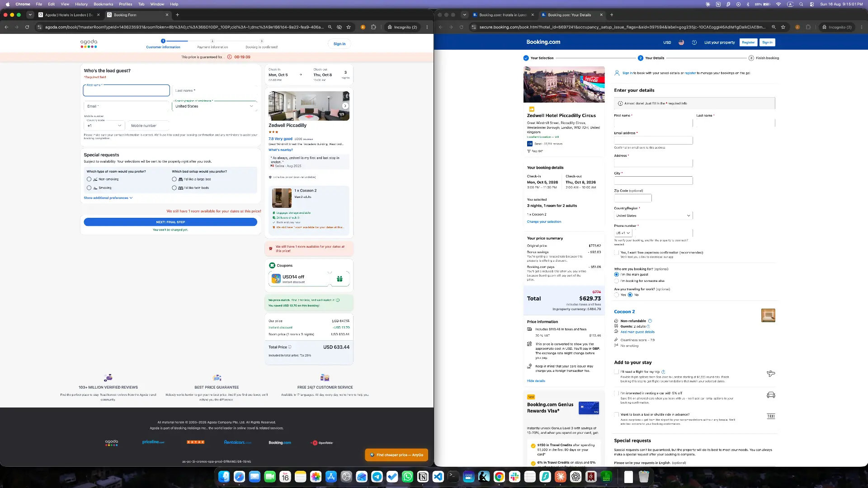Open the US +1 phone prefix dropdown
The height and width of the screenshot is (488, 868).
pos(623,233)
